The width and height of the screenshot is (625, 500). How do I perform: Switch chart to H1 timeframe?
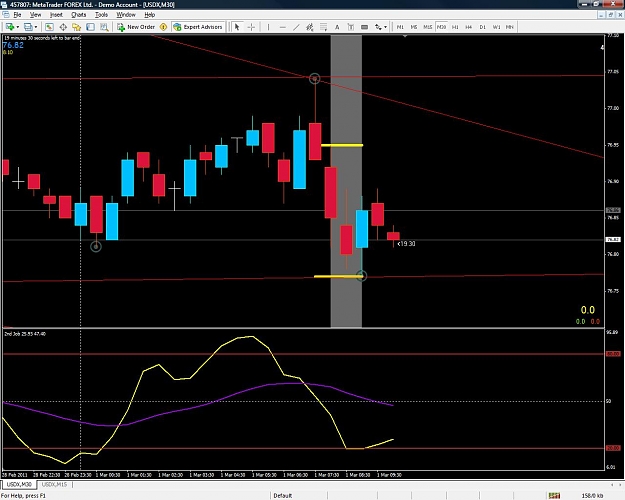pyautogui.click(x=455, y=27)
